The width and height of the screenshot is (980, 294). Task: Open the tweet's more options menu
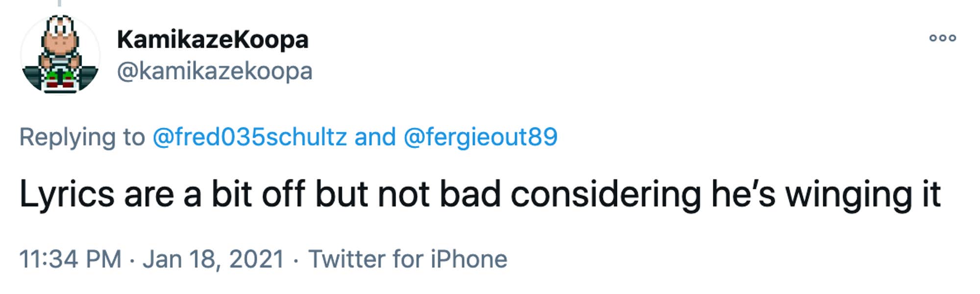point(942,38)
